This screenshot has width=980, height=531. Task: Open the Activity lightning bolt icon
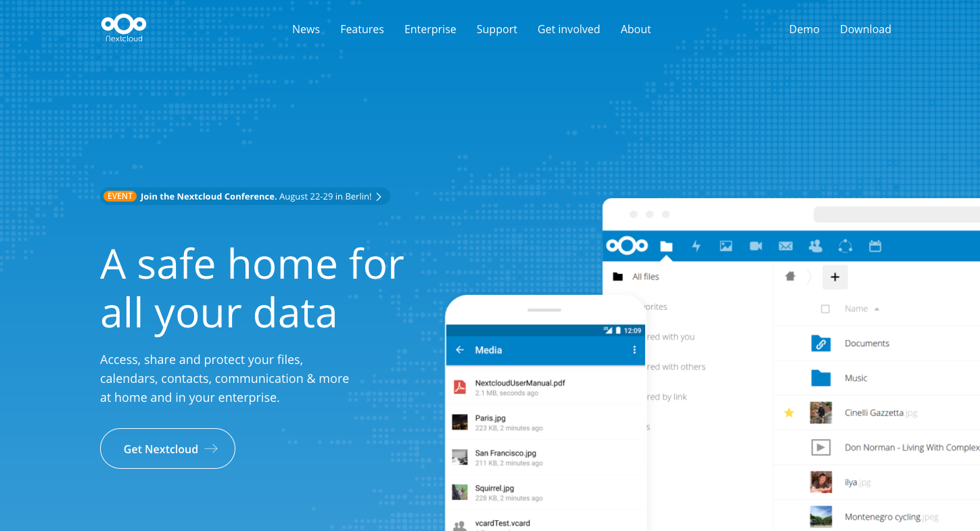tap(696, 246)
